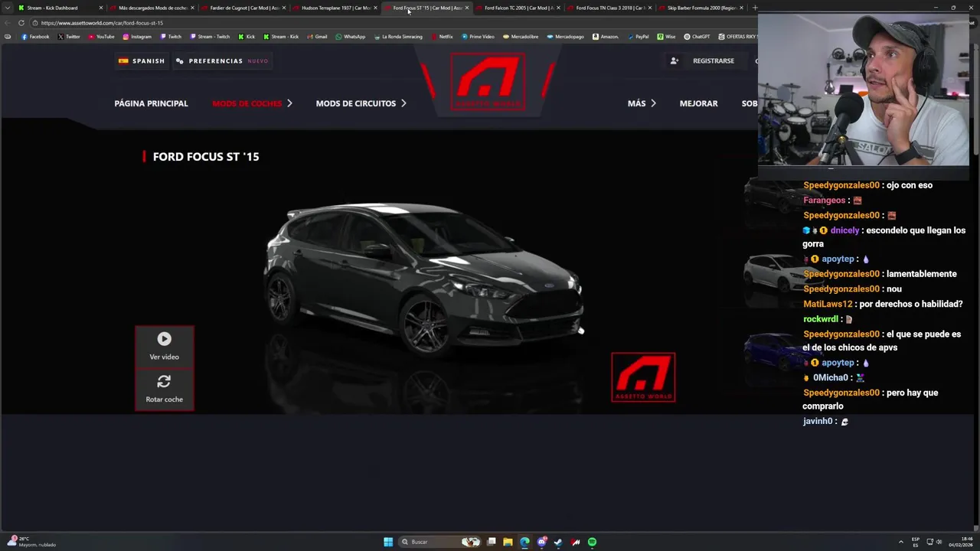Click the browser address bar URL

coord(102,23)
